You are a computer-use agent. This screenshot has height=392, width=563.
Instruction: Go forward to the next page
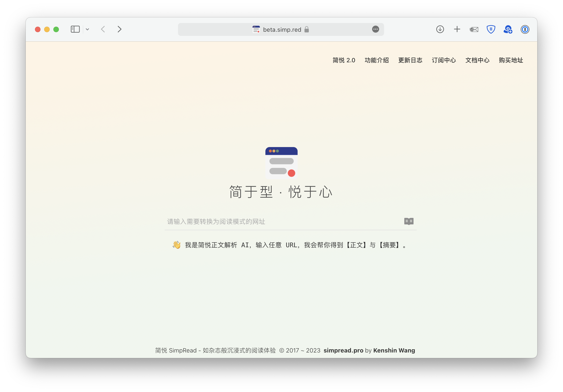coord(119,29)
